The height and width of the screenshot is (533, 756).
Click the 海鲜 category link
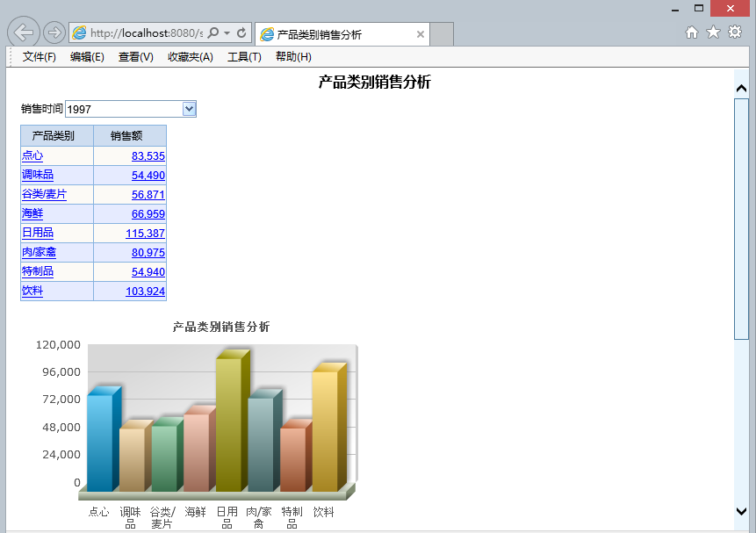(32, 213)
